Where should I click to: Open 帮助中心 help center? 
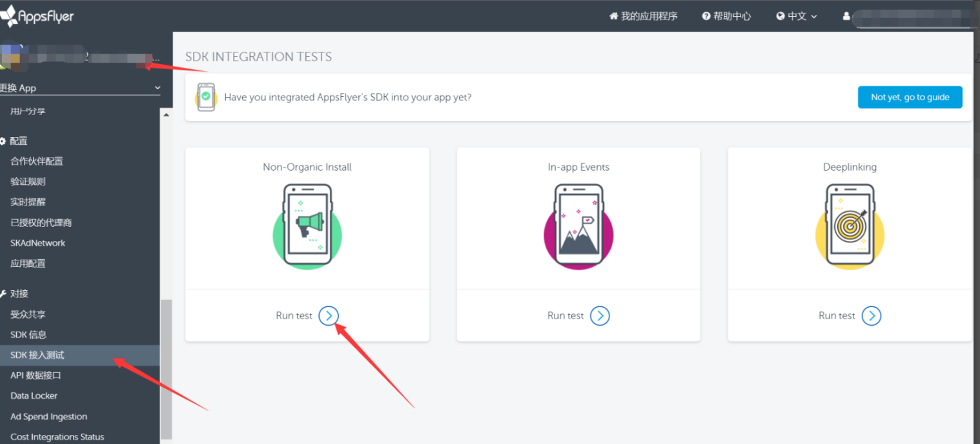click(x=727, y=16)
